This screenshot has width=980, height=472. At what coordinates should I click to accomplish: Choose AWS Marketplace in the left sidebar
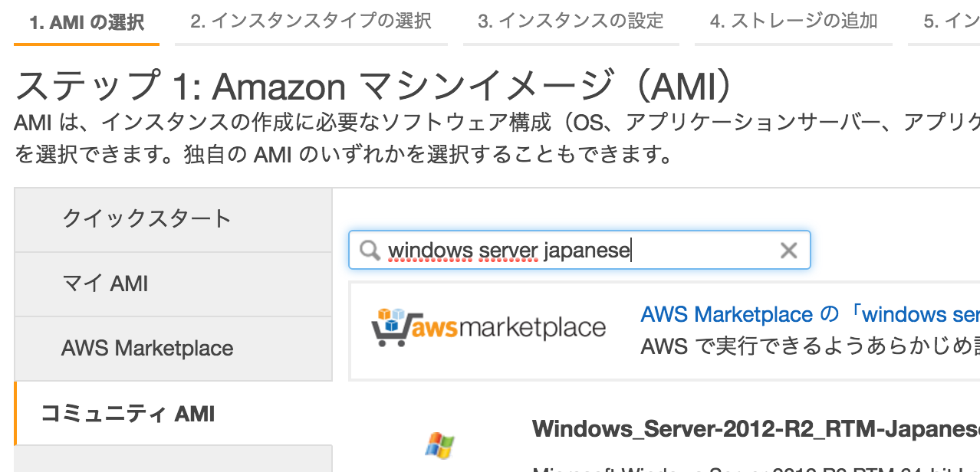point(147,349)
